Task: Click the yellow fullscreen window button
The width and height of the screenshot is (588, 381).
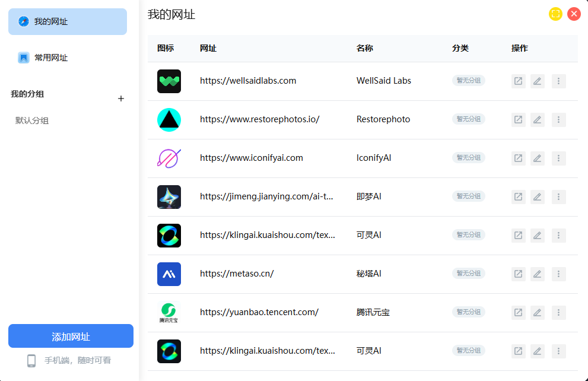Action: click(555, 14)
